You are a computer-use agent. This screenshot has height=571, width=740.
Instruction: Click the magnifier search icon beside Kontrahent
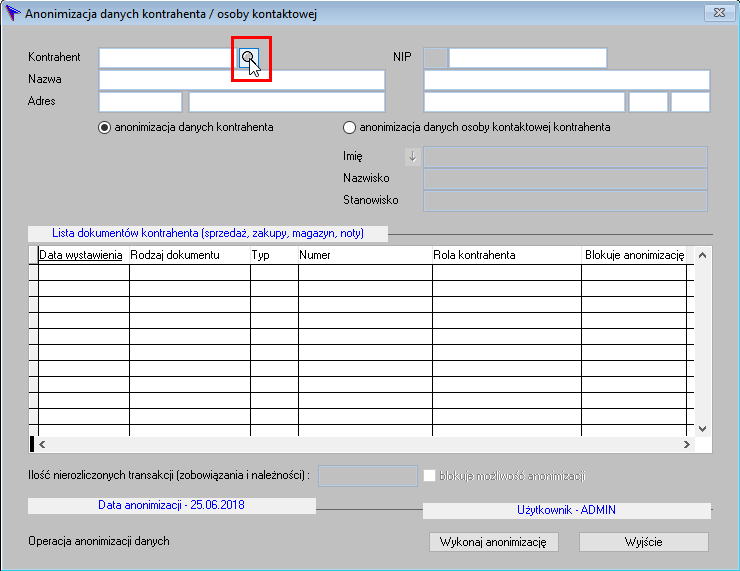click(x=248, y=58)
